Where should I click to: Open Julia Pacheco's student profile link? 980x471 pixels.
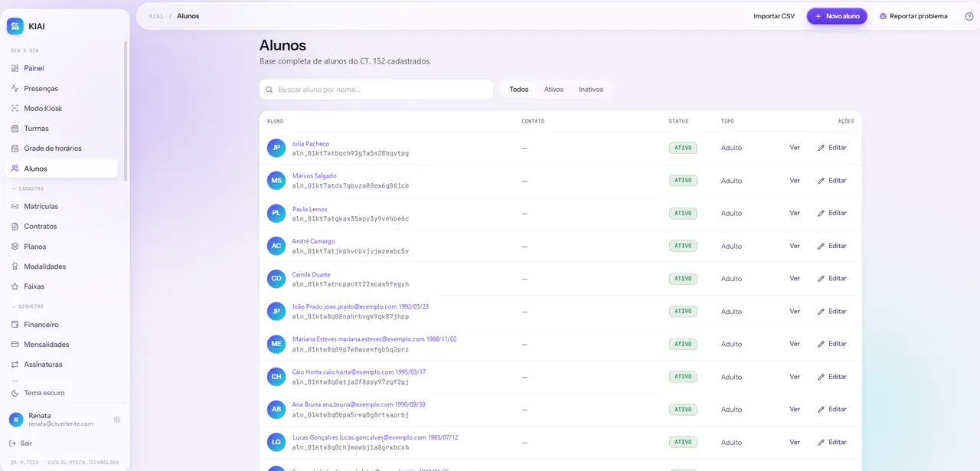click(x=310, y=144)
